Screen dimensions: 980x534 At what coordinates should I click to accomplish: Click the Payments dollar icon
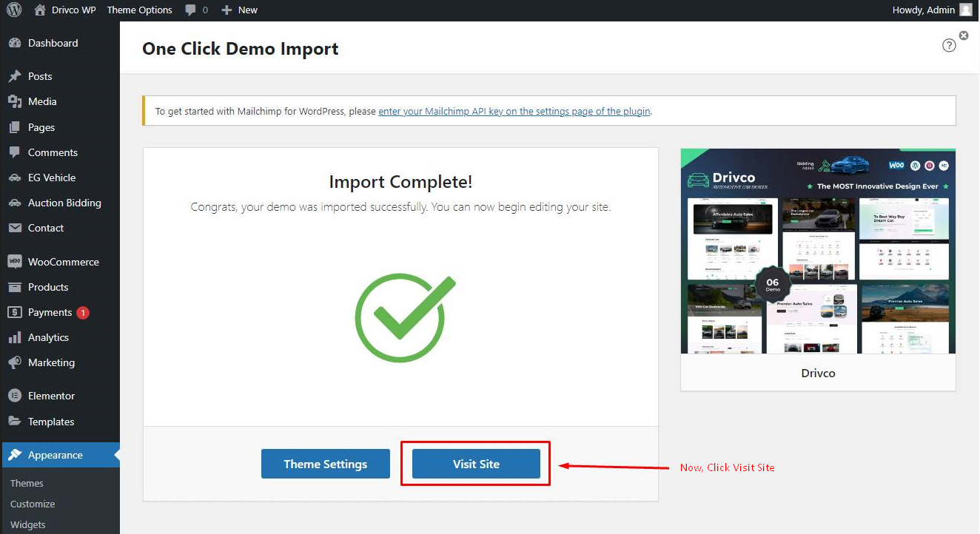tap(15, 312)
